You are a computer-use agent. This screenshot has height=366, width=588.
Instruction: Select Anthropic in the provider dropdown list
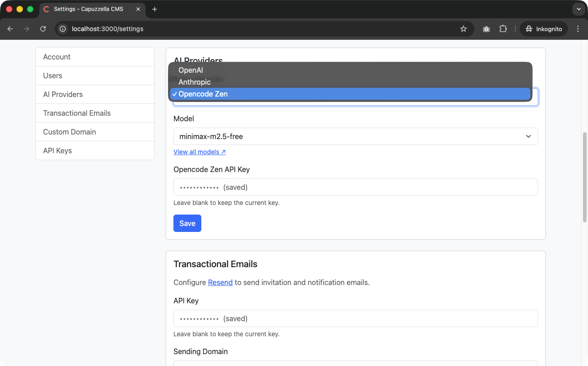click(350, 82)
